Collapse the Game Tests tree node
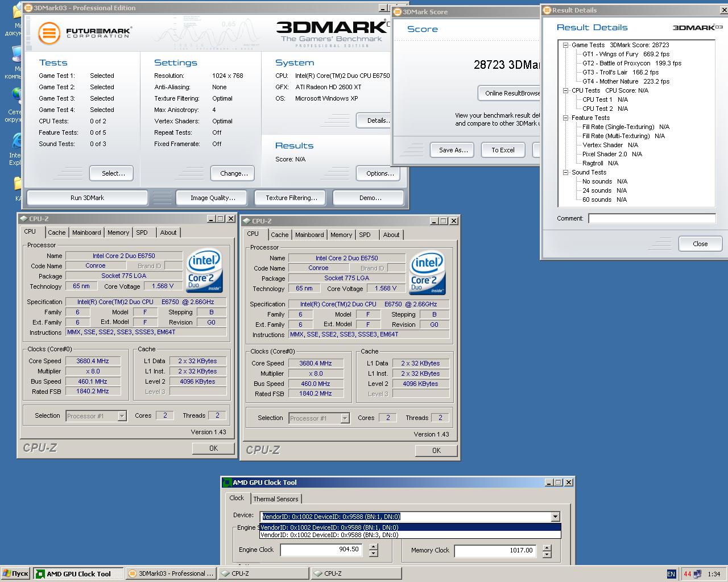The width and height of the screenshot is (728, 582). [566, 45]
